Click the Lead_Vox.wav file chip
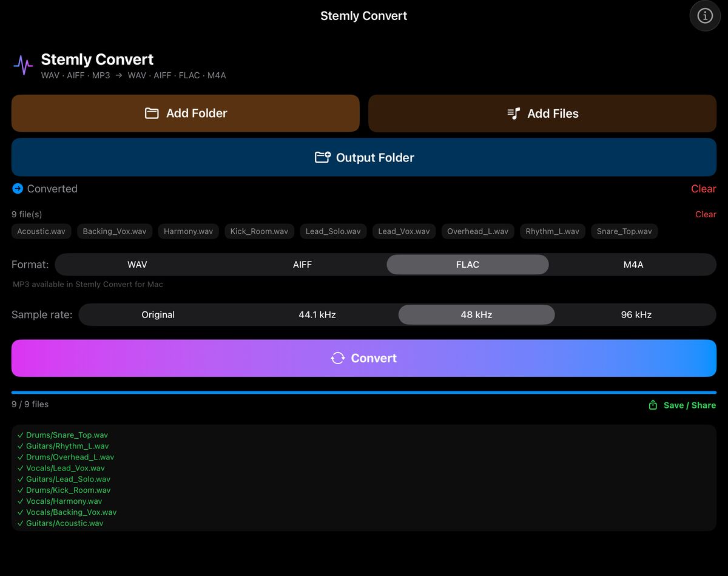728x576 pixels. [x=404, y=231]
